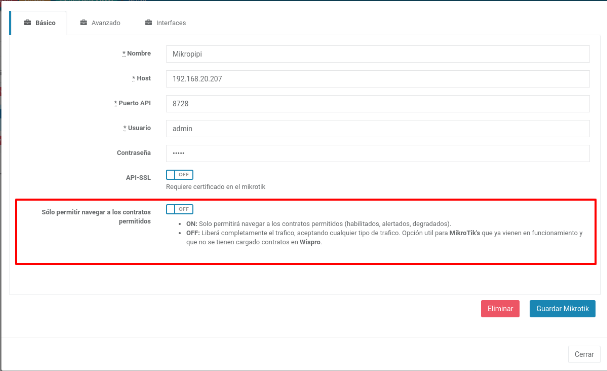The width and height of the screenshot is (607, 371).
Task: Click the ON explanation bullet text
Action: 319,223
